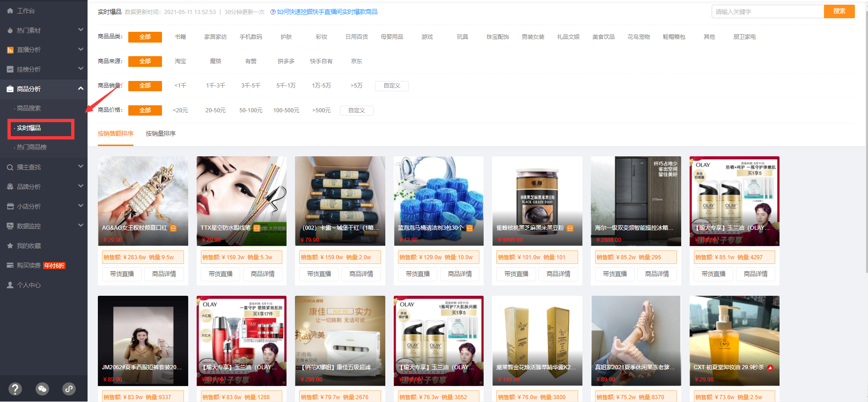Expand the 播主查找 sidebar section chevron

(81, 167)
